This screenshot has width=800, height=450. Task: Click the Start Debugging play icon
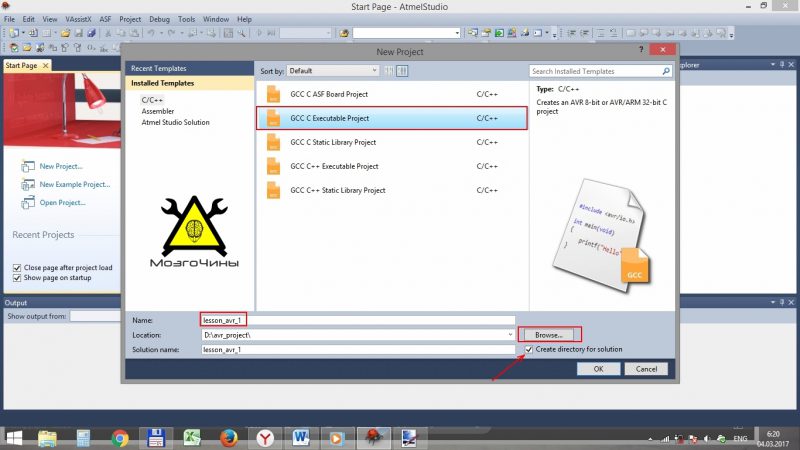(259, 33)
